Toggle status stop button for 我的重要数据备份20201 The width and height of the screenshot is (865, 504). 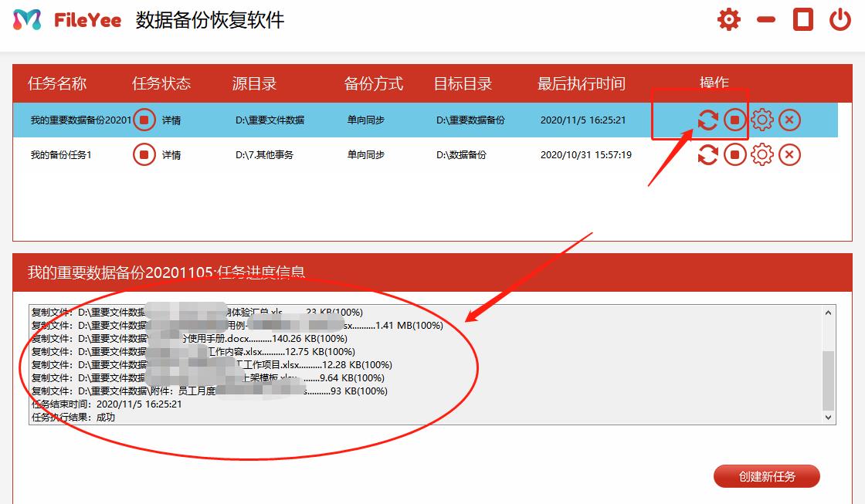pos(143,120)
